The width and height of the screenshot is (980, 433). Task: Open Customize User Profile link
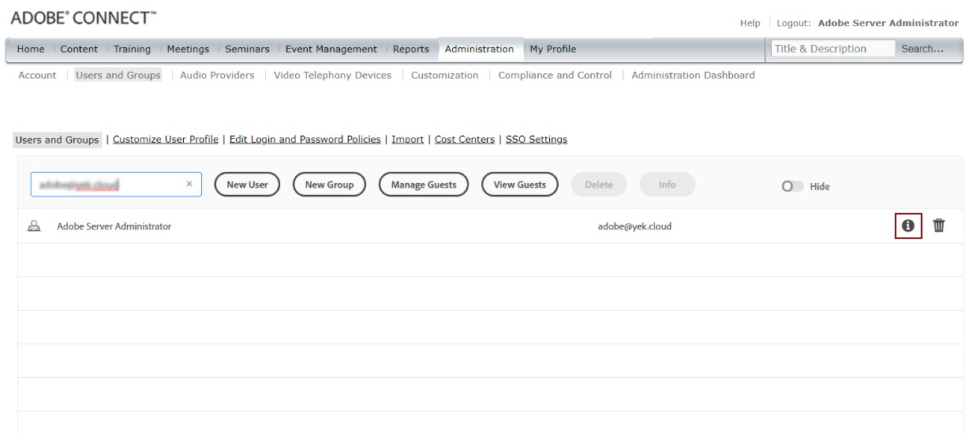point(166,140)
